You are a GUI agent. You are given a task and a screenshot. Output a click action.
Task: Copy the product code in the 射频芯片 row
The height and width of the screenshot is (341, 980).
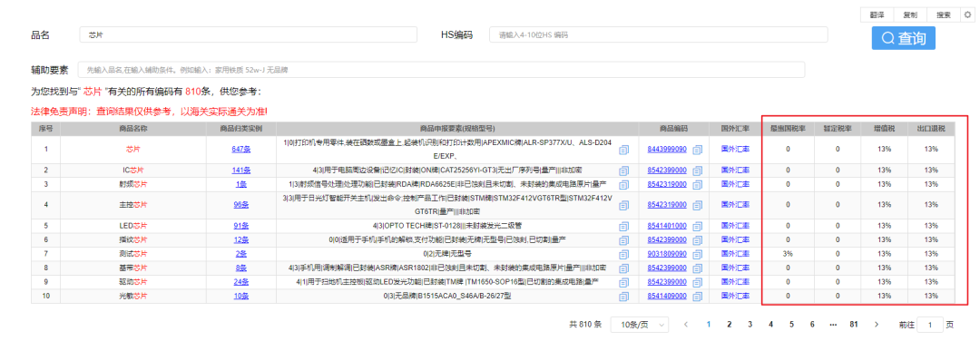[698, 184]
